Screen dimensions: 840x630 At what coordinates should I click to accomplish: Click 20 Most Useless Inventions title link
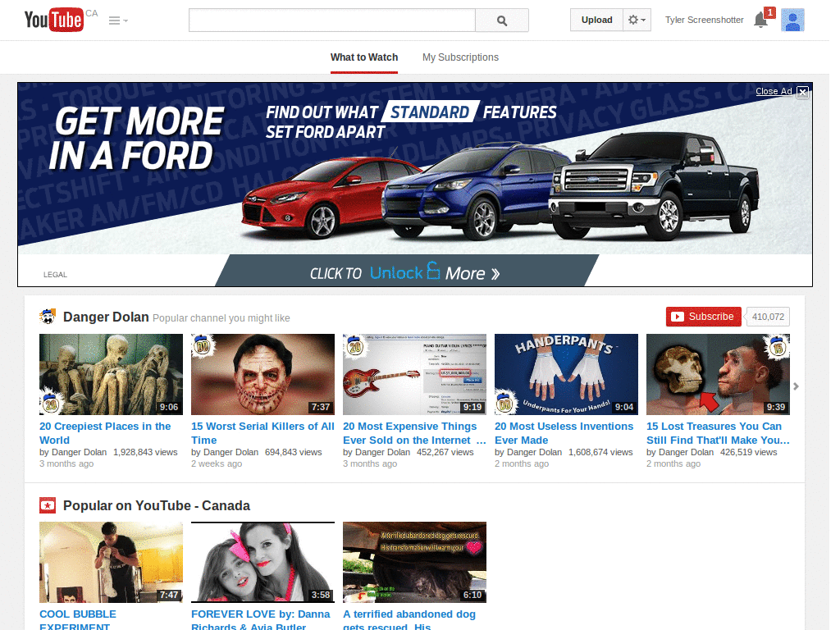(564, 433)
